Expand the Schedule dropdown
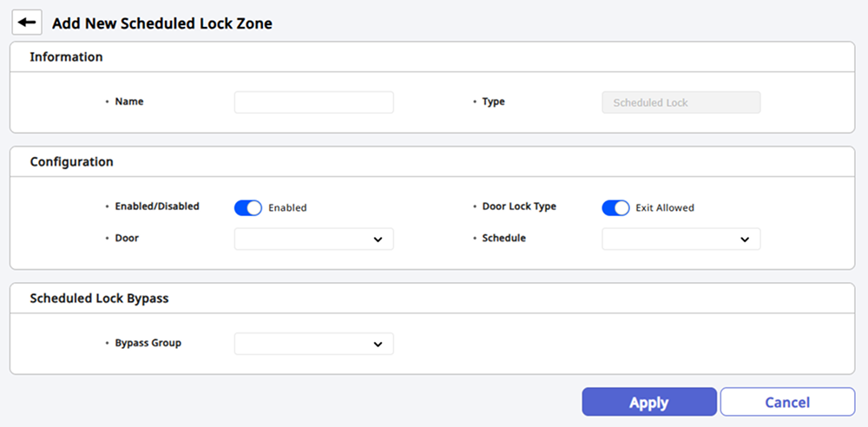 point(681,239)
